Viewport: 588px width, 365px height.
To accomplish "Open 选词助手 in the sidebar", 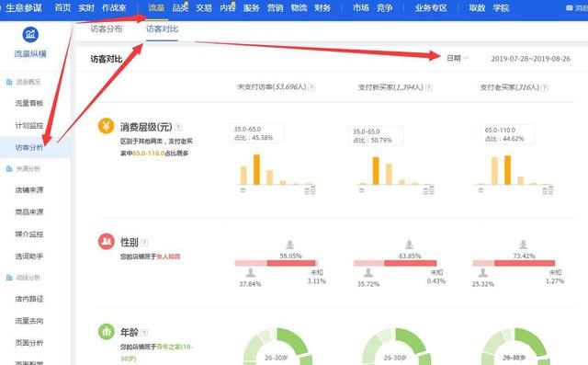I will 29,257.
